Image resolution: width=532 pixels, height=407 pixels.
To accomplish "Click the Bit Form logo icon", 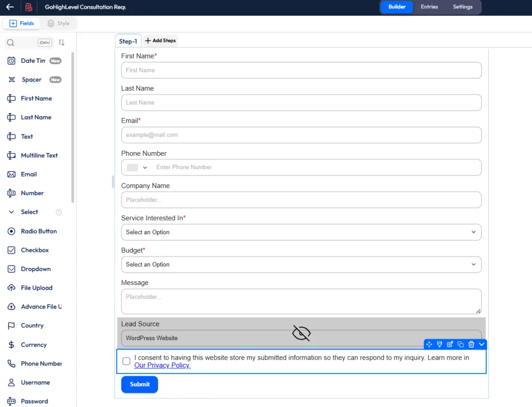I will coord(29,7).
